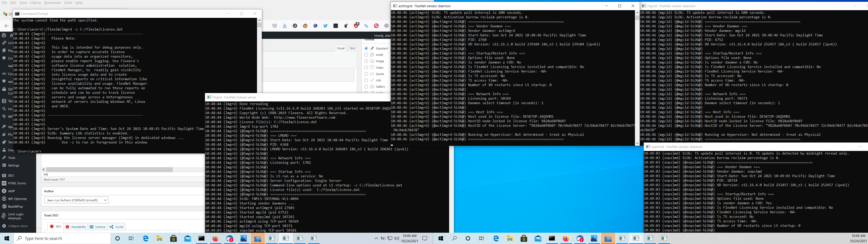Click the black footprint extension icon

346,26
